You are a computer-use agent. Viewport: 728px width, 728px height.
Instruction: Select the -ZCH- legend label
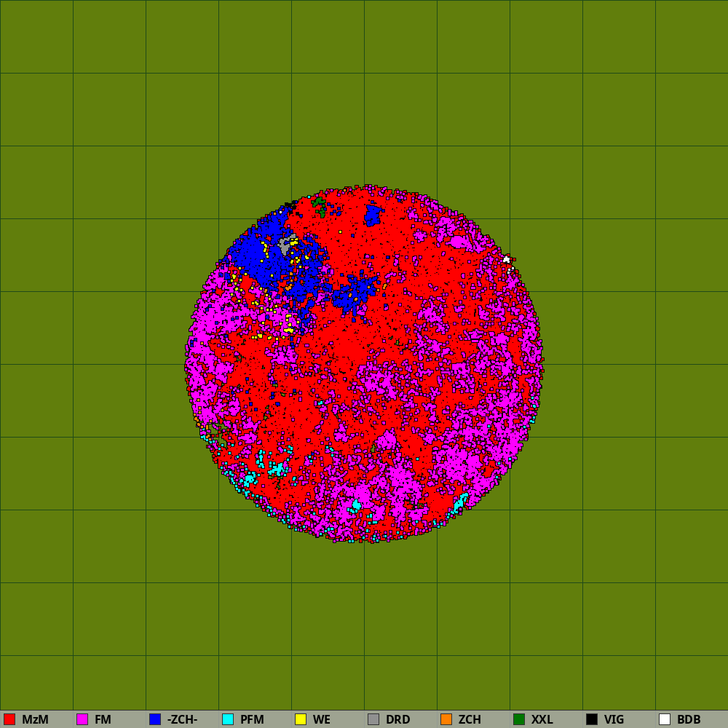(x=183, y=720)
